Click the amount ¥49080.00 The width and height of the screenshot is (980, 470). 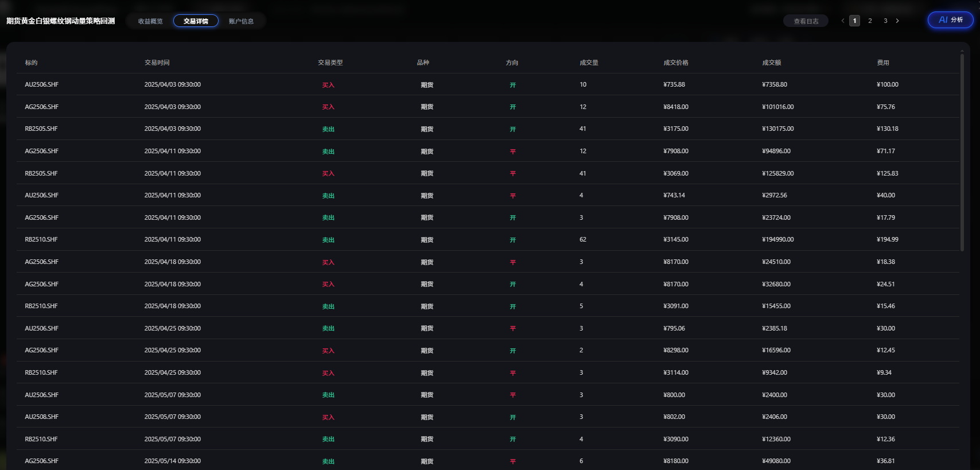[776, 461]
